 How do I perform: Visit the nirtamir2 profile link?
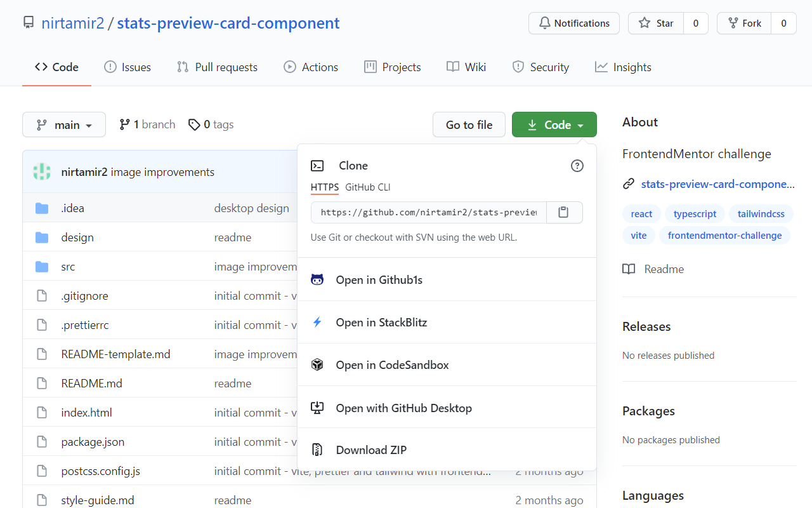click(x=72, y=23)
